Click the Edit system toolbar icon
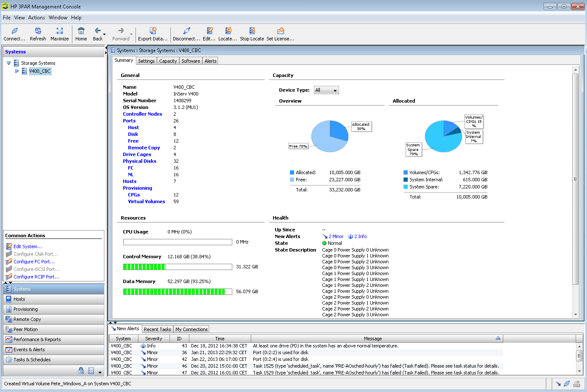This screenshot has height=392, width=587. (209, 31)
